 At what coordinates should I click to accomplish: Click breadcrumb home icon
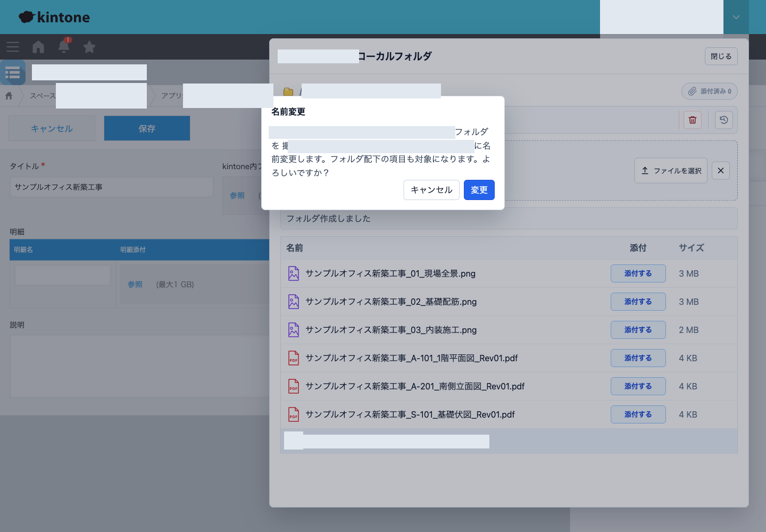[x=9, y=96]
